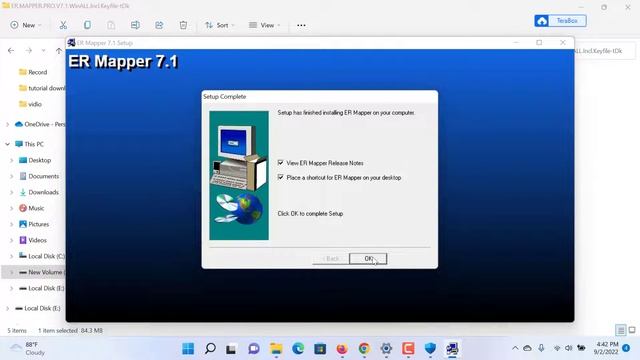The image size is (640, 360).
Task: Expand the OneDrive tree node
Action: (x=7, y=124)
